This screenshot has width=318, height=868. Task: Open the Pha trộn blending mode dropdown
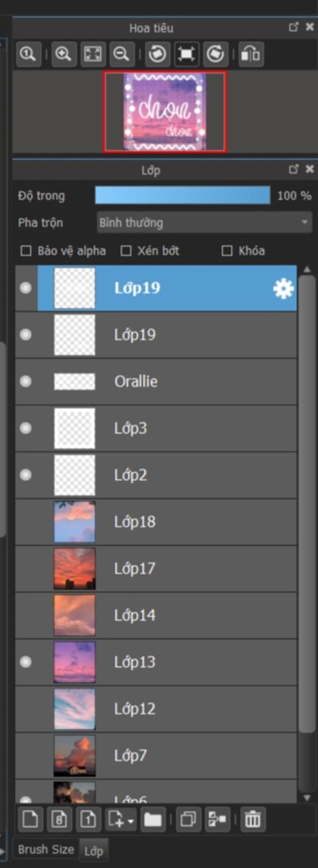tap(204, 222)
